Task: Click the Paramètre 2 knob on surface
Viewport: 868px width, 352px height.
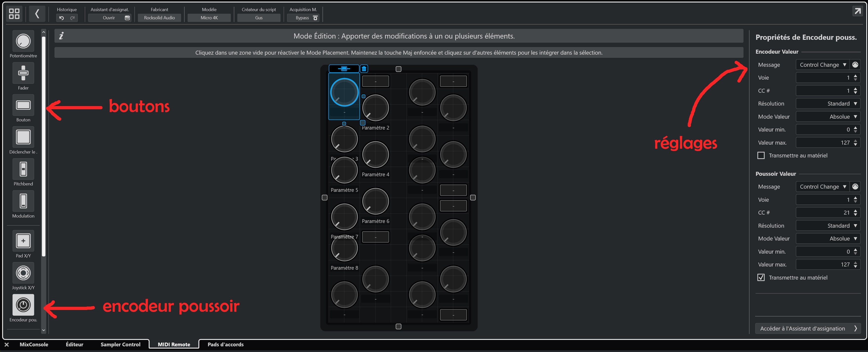Action: (375, 108)
